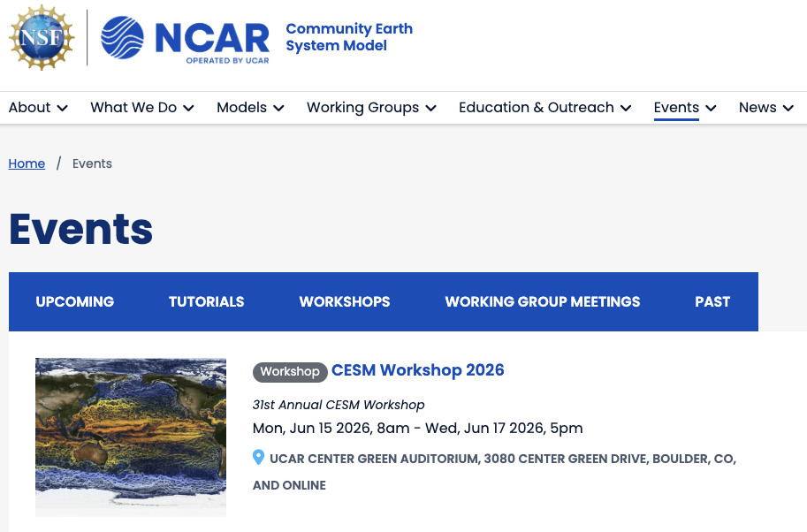
Task: Click the gray Workshop badge
Action: (290, 371)
